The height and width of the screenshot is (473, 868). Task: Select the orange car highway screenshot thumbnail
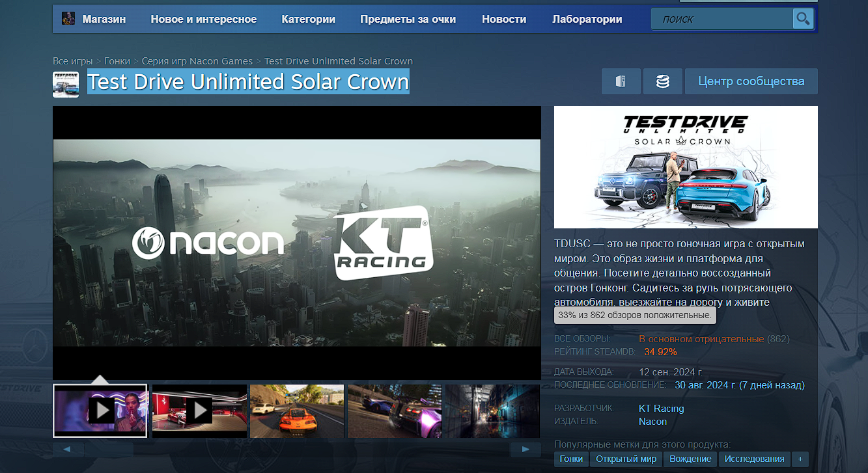(x=296, y=411)
